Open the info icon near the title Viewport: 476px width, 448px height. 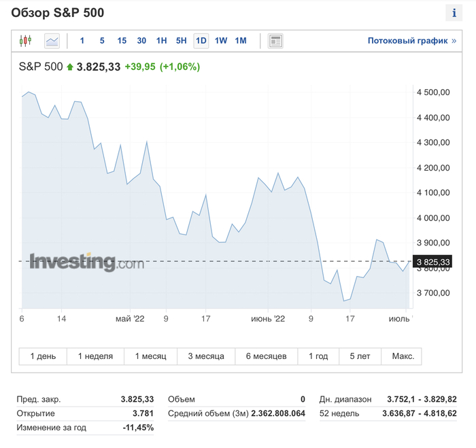[454, 13]
